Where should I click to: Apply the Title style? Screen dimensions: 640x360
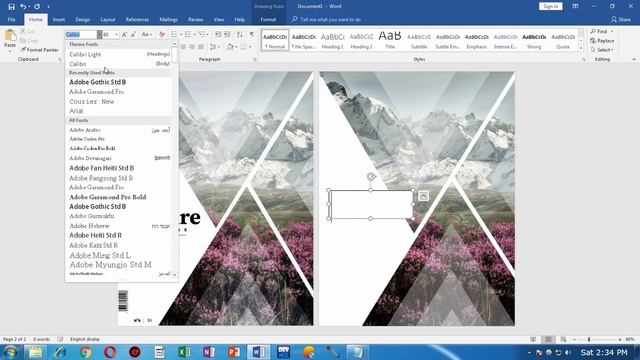tap(390, 40)
